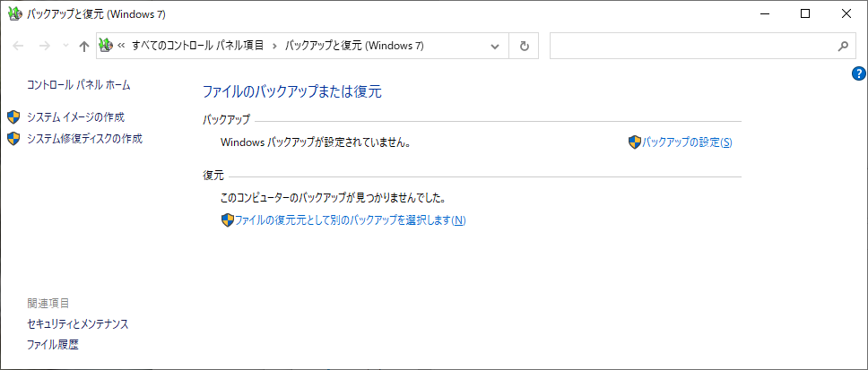
Task: Open Help with the blue question icon
Action: 859,73
